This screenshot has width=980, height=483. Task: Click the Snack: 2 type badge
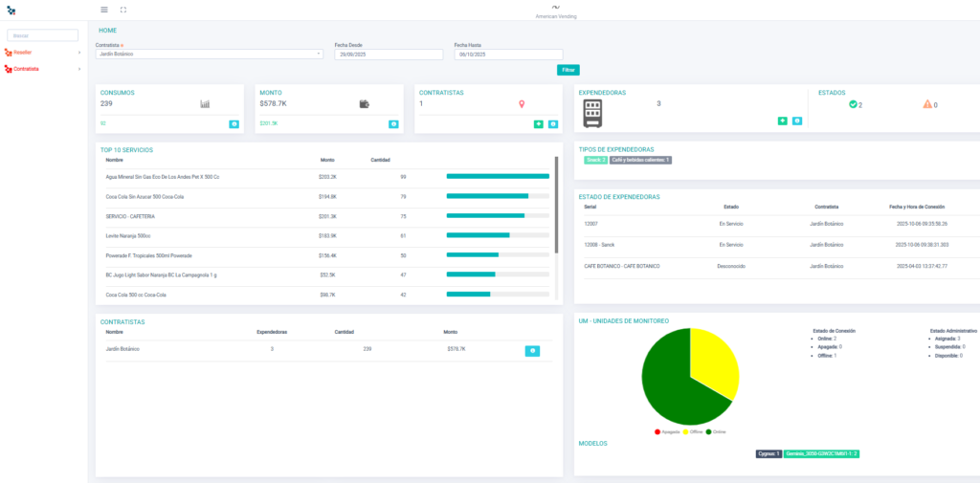point(595,160)
